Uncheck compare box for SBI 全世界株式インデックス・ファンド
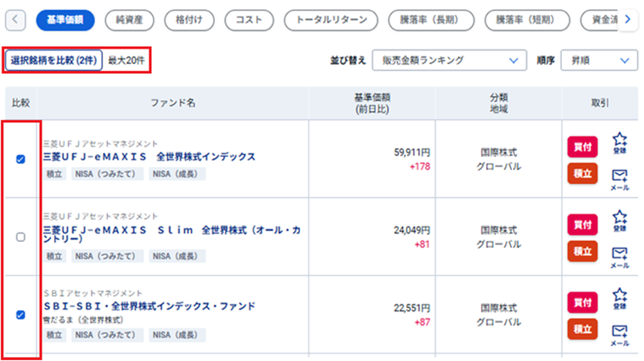Image resolution: width=644 pixels, height=361 pixels. pyautogui.click(x=21, y=315)
